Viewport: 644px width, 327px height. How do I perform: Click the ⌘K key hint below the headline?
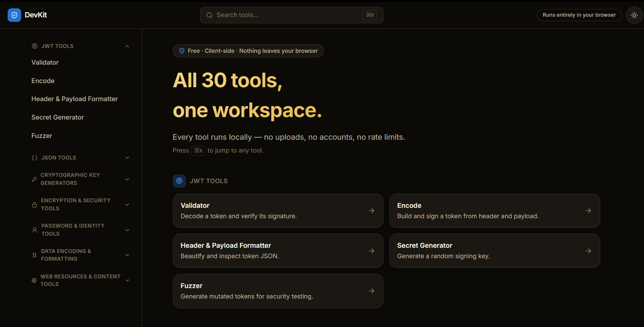[x=198, y=150]
